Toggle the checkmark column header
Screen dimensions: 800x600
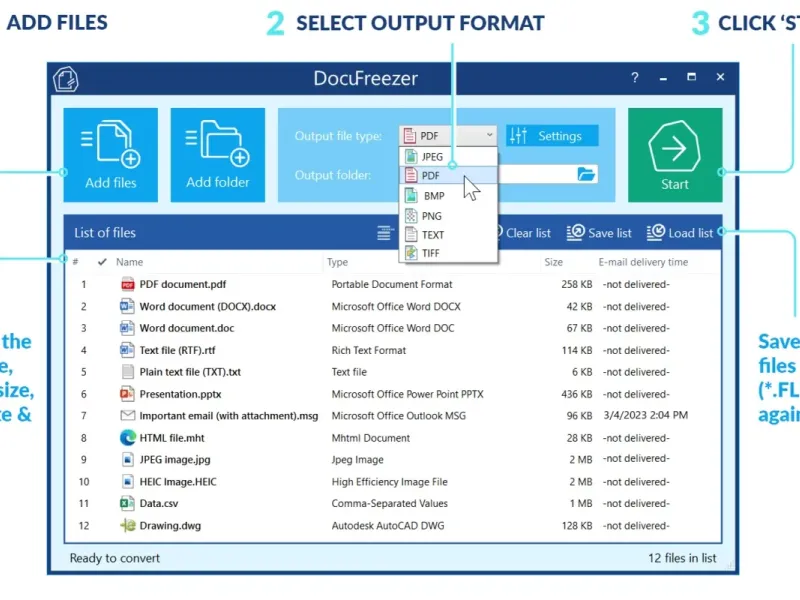click(x=102, y=262)
